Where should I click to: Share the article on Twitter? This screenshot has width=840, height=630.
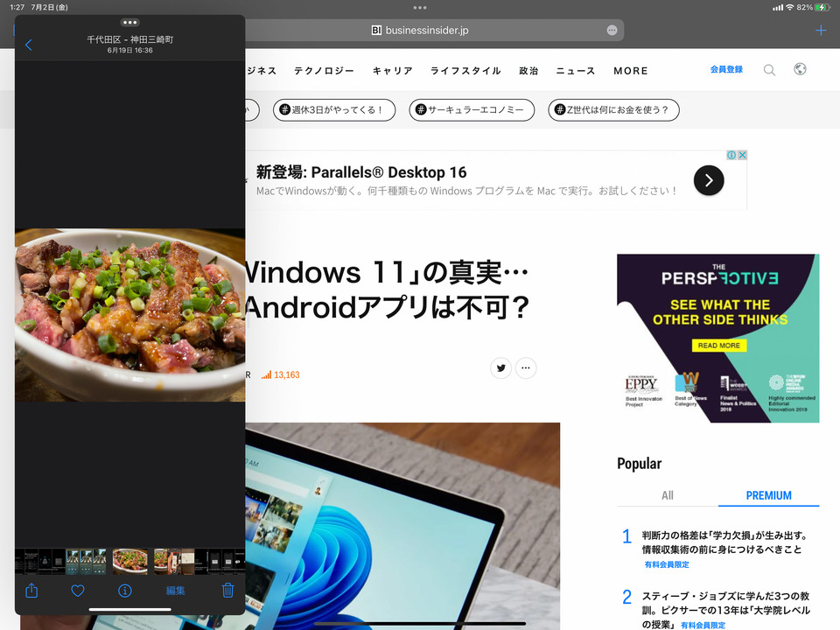(501, 368)
